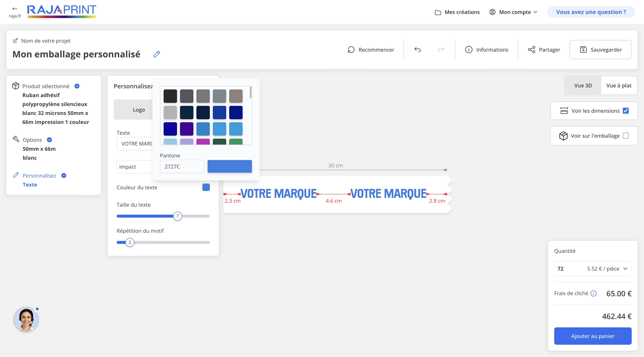Open the quantity 72 price dropdown
The height and width of the screenshot is (357, 644).
click(x=593, y=268)
